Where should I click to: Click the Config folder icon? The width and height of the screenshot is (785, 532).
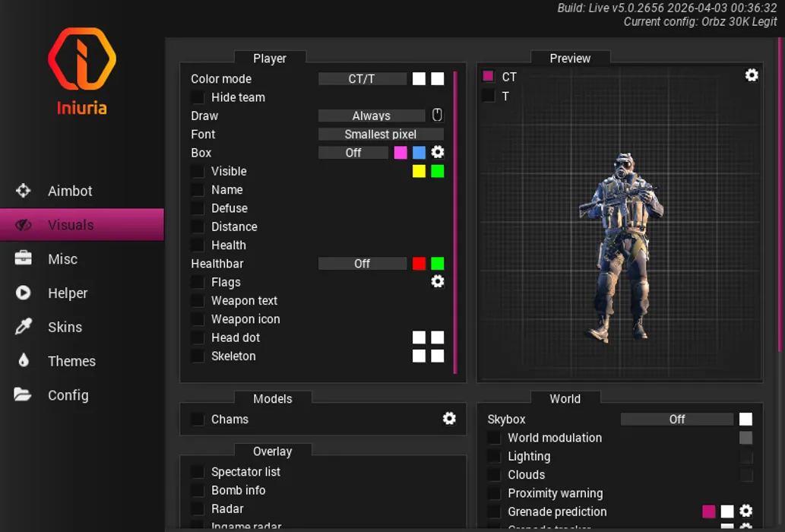[23, 394]
